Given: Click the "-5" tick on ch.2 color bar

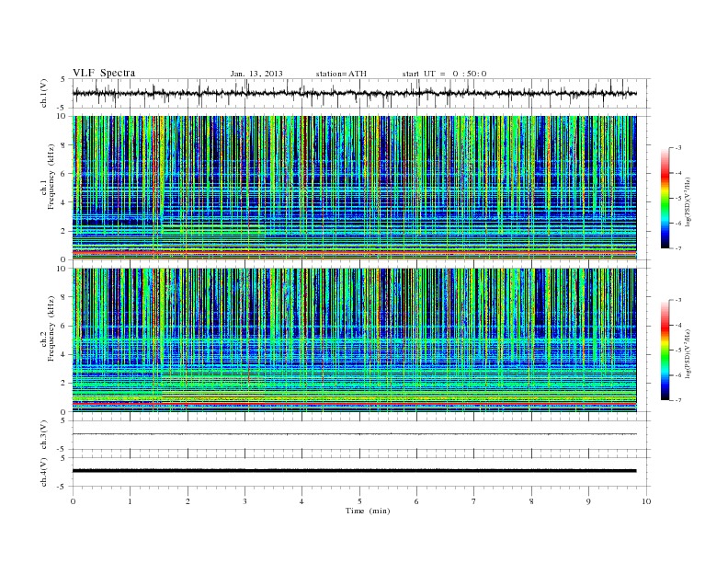Looking at the screenshot, I should pos(677,350).
